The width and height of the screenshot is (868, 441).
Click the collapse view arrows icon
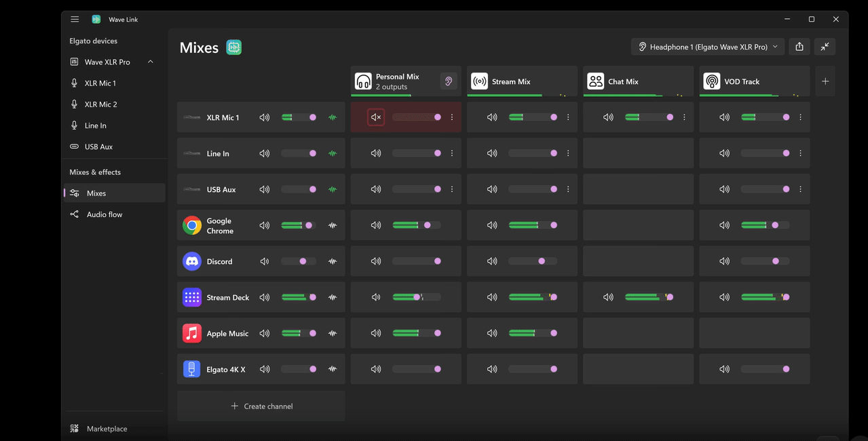click(x=825, y=47)
